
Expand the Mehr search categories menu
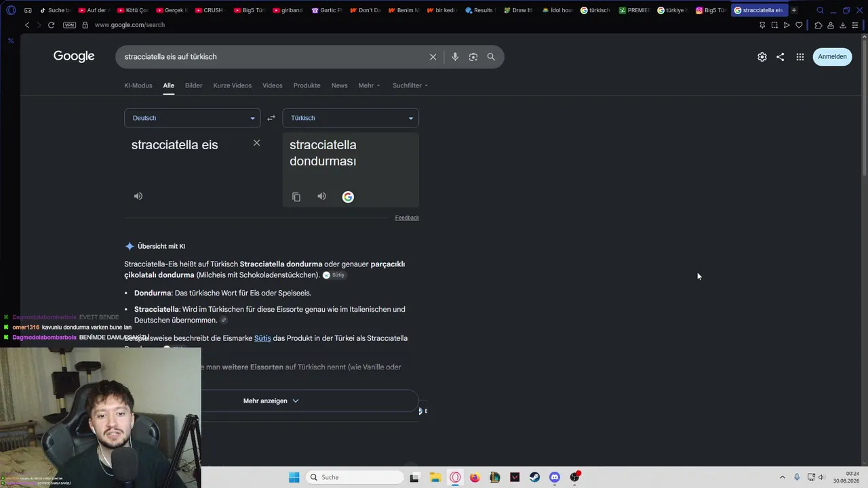(x=370, y=85)
